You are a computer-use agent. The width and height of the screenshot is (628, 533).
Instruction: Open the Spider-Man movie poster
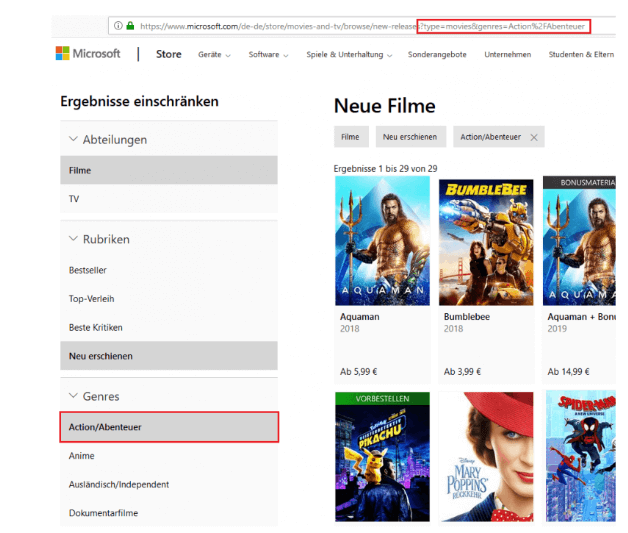[x=580, y=457]
